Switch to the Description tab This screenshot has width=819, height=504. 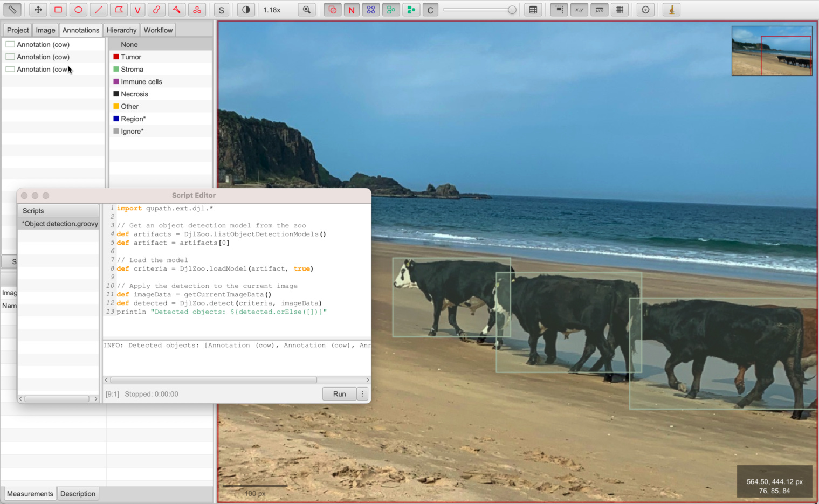[x=78, y=494]
